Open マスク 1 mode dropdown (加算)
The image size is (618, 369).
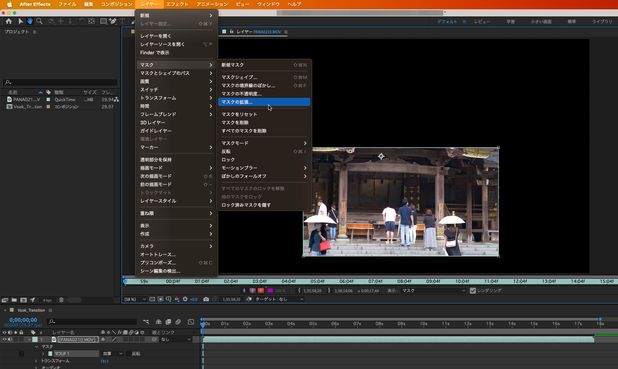pos(113,354)
